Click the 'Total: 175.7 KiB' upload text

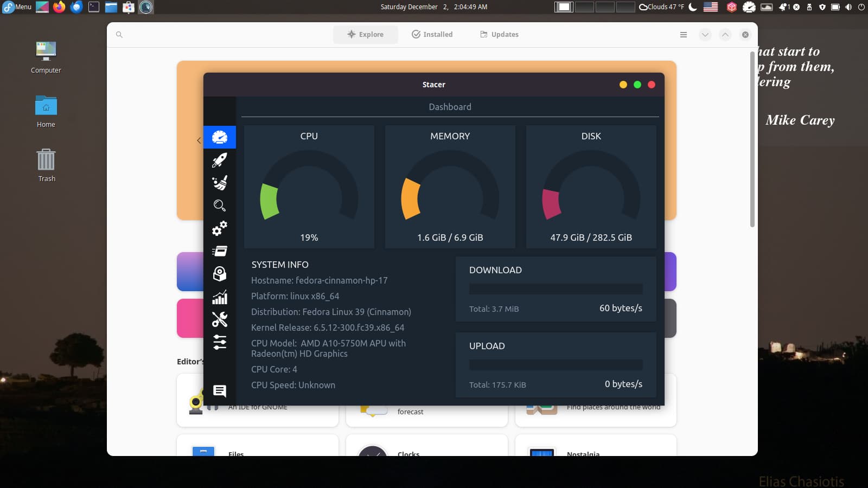pos(497,385)
